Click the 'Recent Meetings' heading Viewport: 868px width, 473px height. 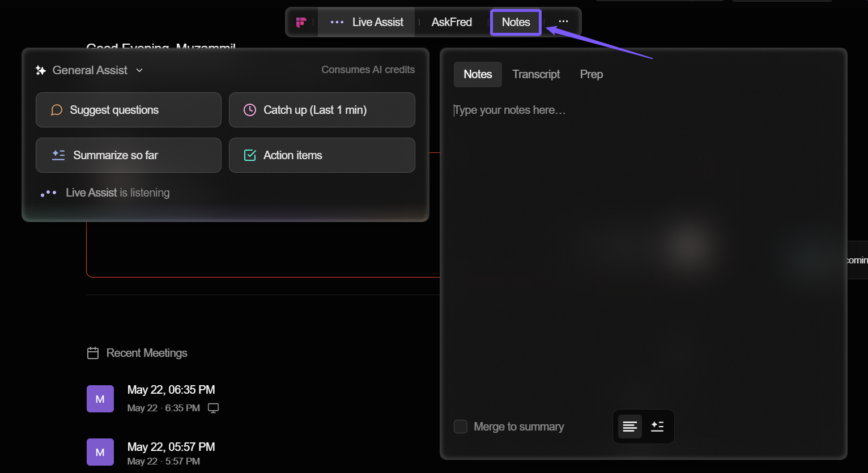point(147,353)
